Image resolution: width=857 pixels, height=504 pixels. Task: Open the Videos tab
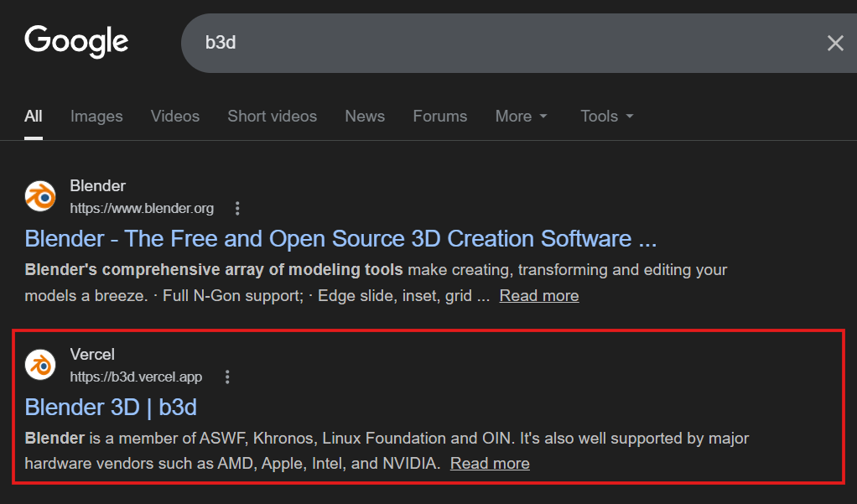[x=175, y=117]
